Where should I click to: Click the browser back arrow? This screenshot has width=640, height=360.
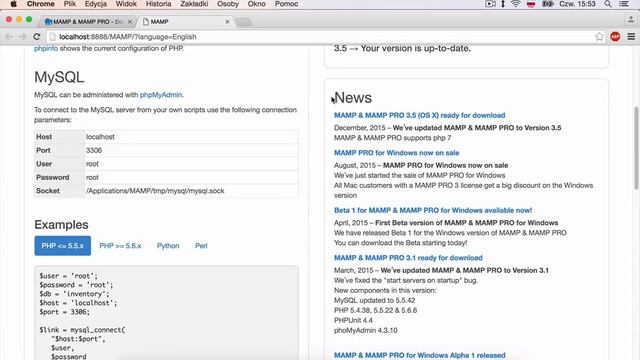click(x=9, y=37)
